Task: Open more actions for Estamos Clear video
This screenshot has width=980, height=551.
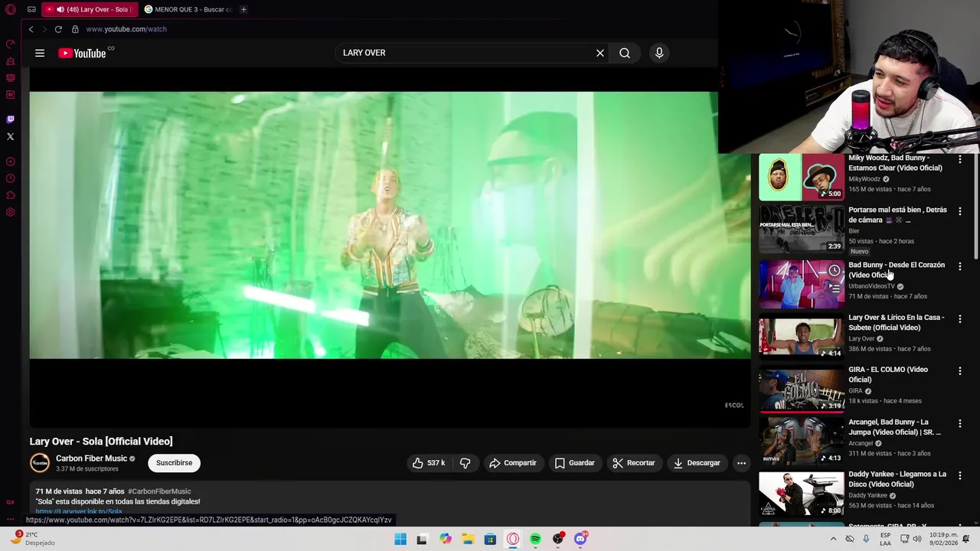Action: [960, 160]
